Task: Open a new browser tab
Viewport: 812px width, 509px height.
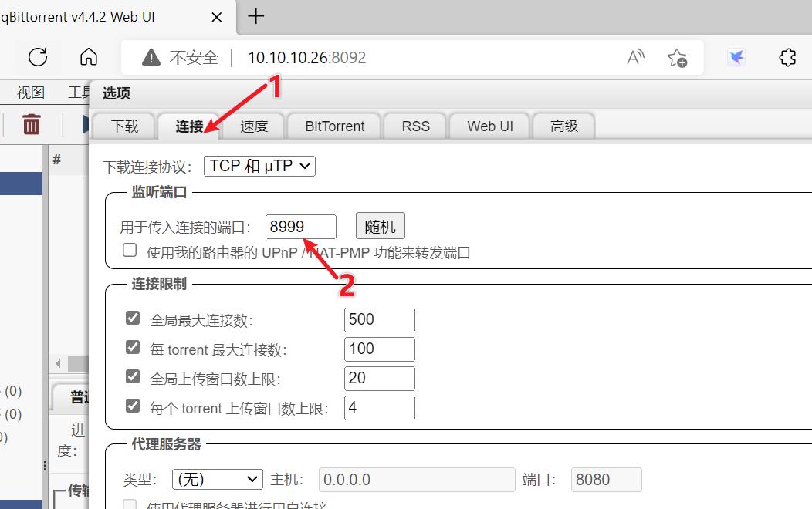Action: [x=255, y=16]
